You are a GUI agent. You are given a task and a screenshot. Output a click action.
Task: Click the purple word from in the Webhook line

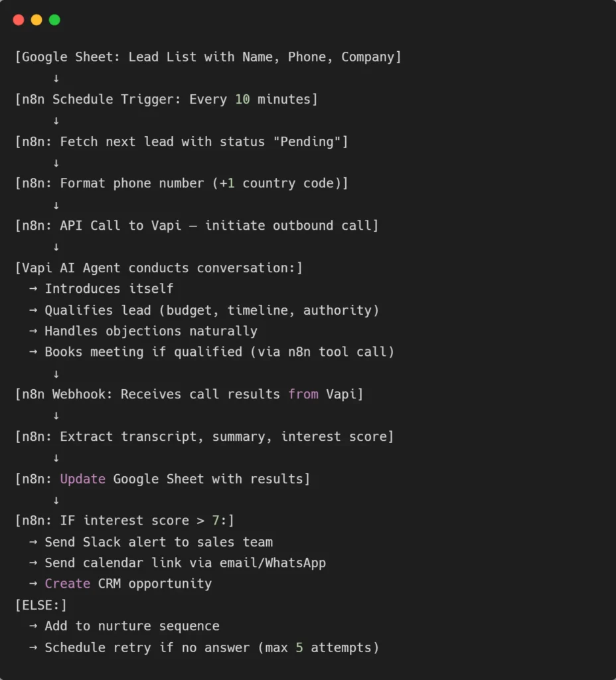[303, 394]
